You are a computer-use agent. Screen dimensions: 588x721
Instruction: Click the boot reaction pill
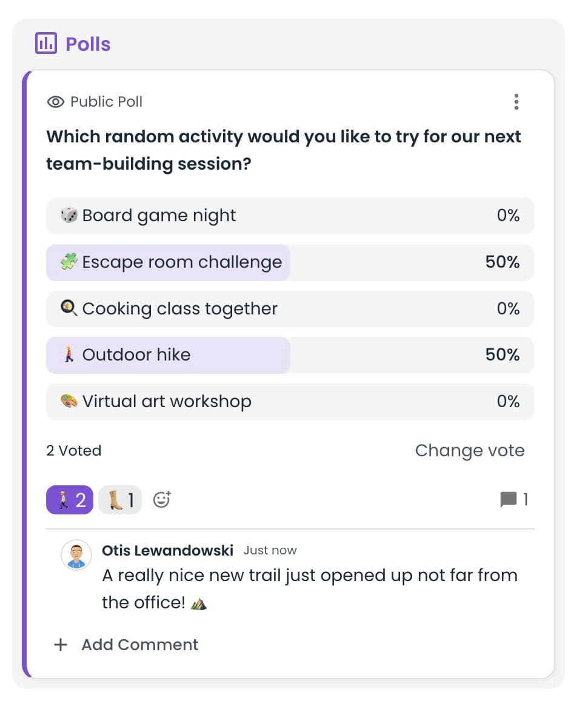click(119, 500)
